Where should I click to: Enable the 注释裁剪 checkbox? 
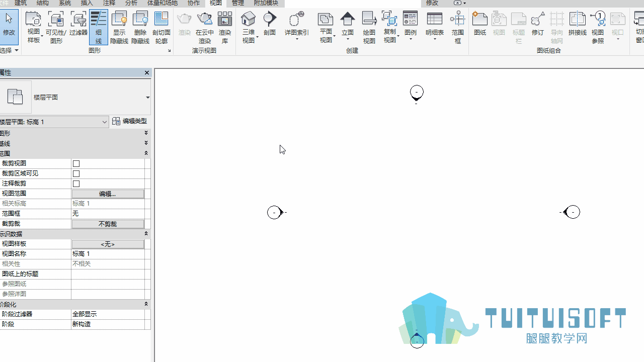pyautogui.click(x=76, y=184)
